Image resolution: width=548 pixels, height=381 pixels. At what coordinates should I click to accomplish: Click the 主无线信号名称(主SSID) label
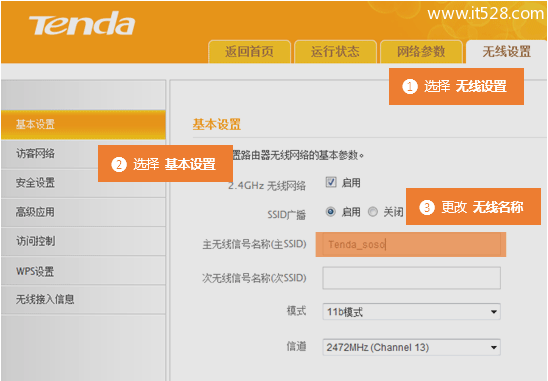(254, 244)
